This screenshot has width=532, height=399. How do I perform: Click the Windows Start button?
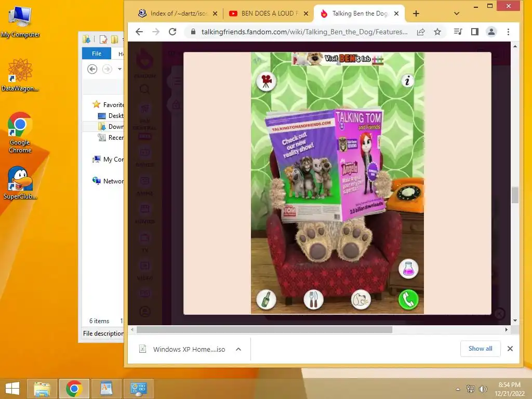(x=12, y=389)
